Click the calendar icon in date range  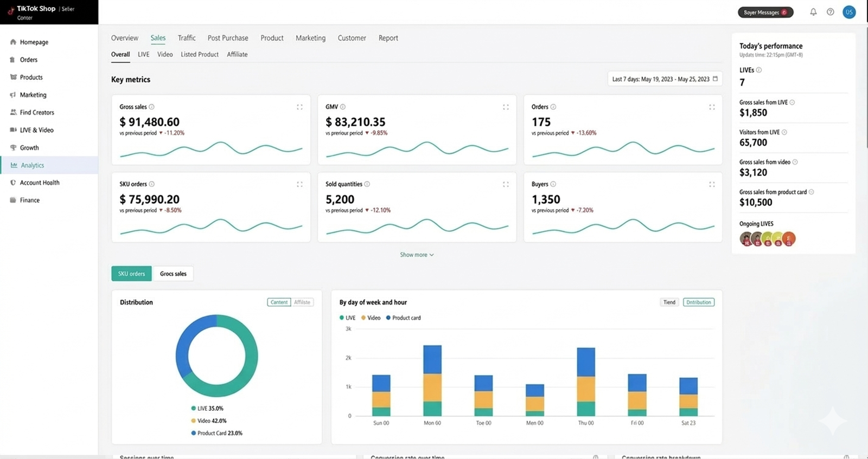click(x=715, y=79)
